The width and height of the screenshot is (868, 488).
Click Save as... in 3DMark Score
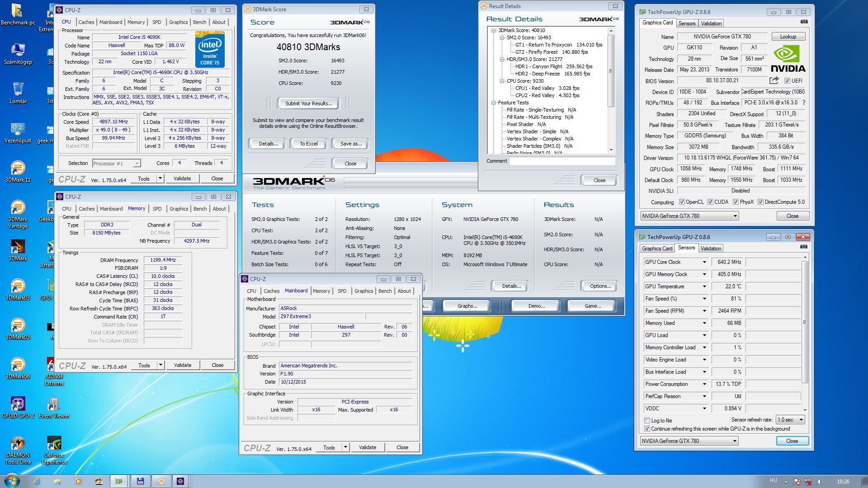click(x=351, y=144)
